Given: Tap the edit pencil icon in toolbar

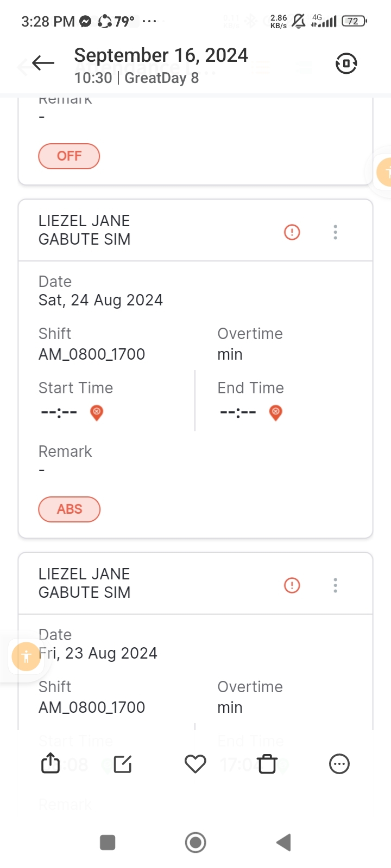Looking at the screenshot, I should [x=123, y=764].
